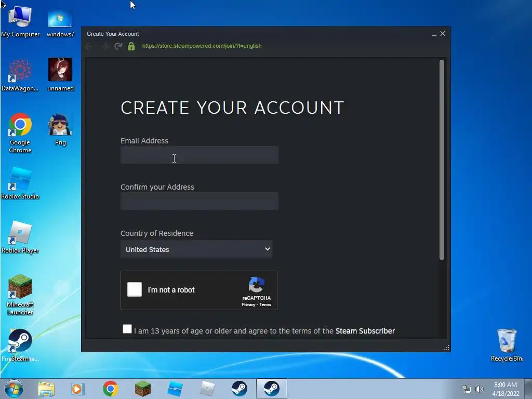
Task: Click the 8:00 AM clock in tray
Action: tap(506, 385)
